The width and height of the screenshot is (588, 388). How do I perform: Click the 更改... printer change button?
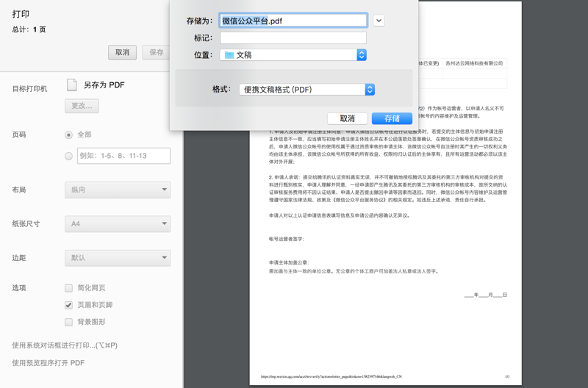pyautogui.click(x=82, y=106)
